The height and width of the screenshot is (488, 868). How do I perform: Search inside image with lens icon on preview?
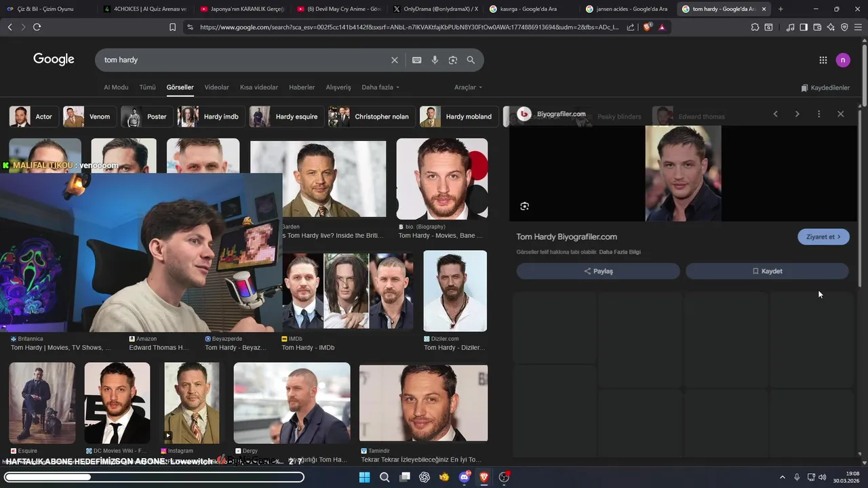tap(524, 206)
